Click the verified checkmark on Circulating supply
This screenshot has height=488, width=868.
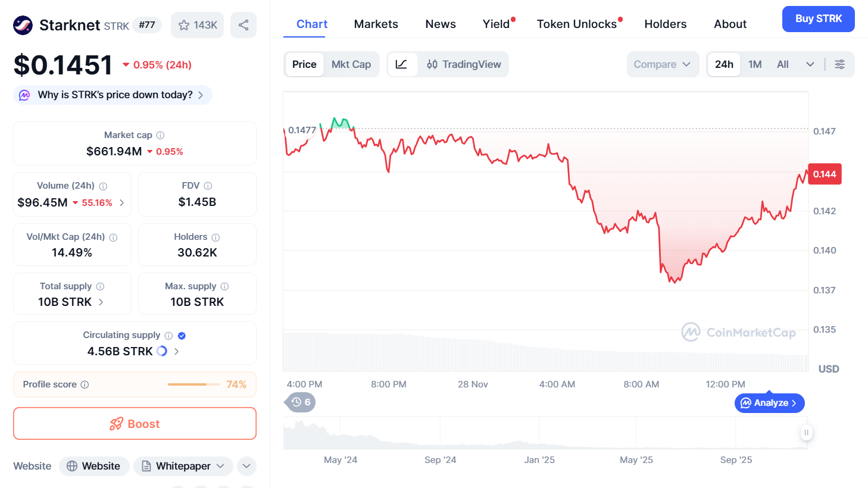pos(182,335)
